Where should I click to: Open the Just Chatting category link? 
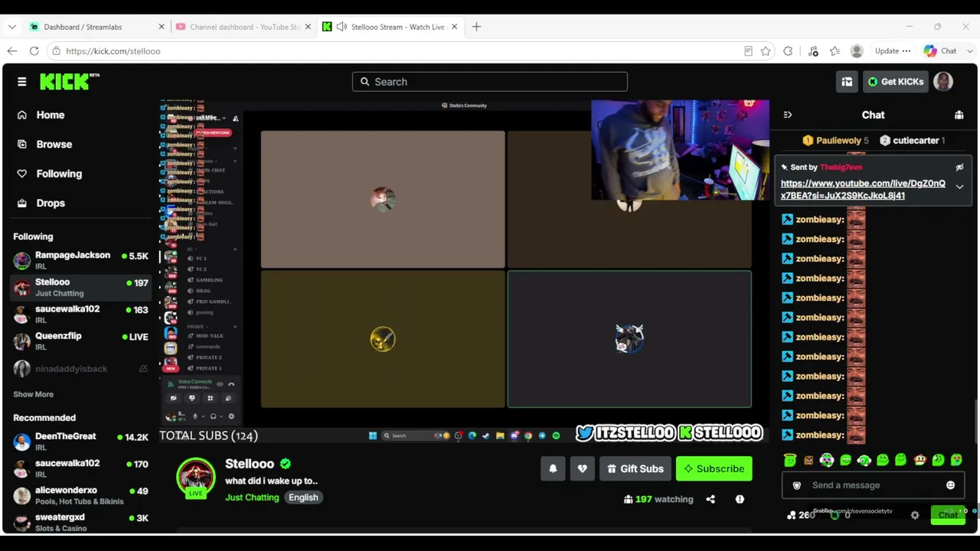coord(252,497)
